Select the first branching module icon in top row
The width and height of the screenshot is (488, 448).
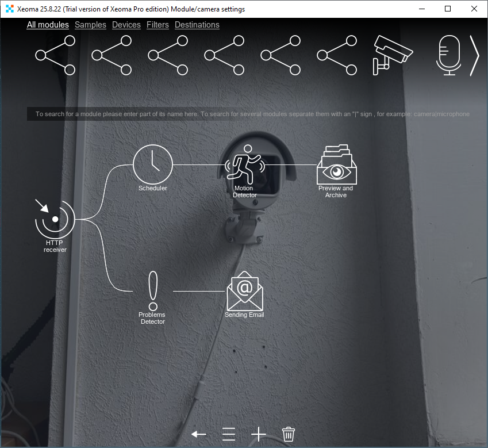(55, 55)
